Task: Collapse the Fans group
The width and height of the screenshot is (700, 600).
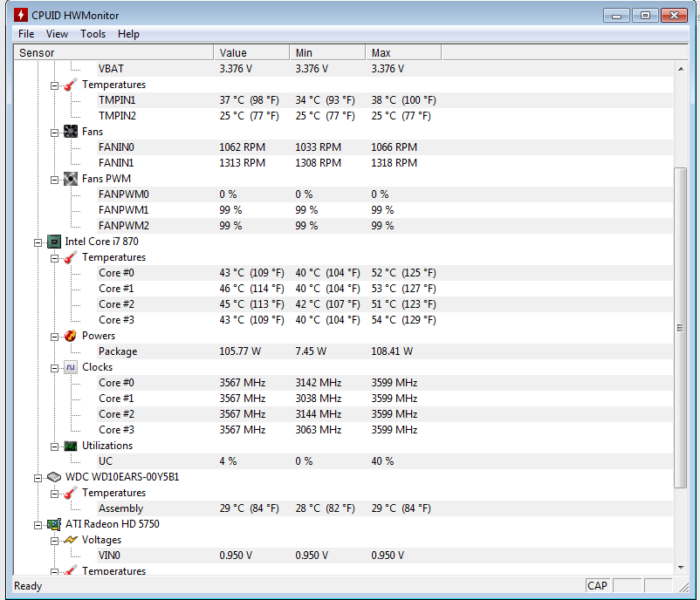Action: (54, 133)
